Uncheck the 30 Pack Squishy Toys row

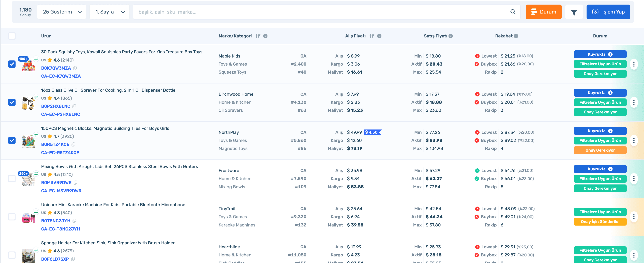(x=12, y=64)
